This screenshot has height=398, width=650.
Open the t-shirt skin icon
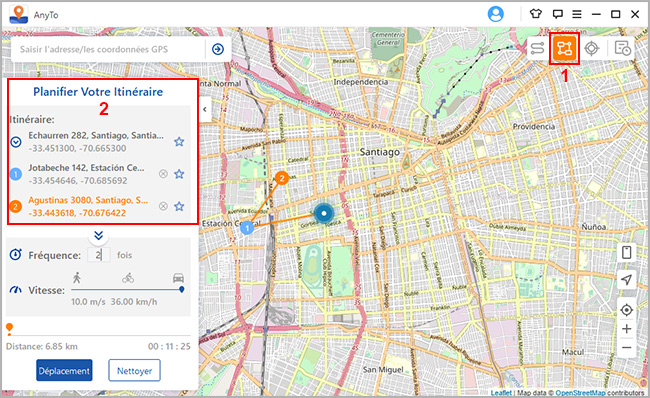536,14
